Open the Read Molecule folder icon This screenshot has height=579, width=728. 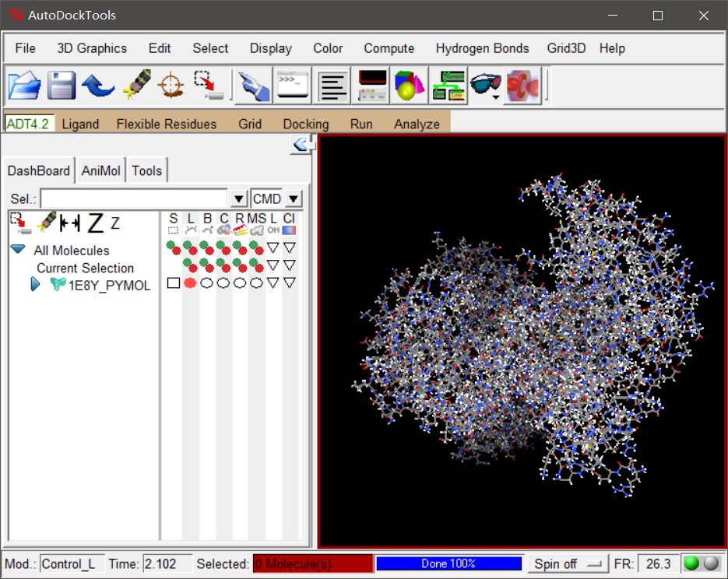point(24,86)
